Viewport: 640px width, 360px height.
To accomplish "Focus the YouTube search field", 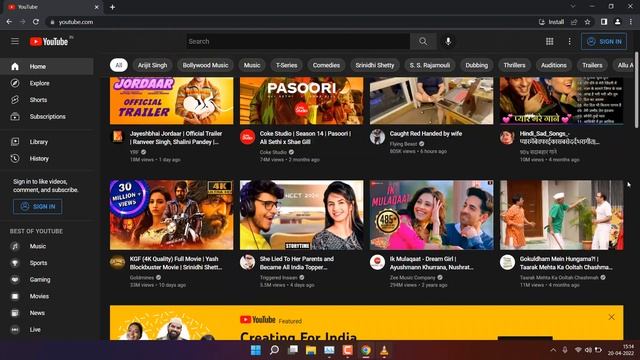I will point(298,41).
